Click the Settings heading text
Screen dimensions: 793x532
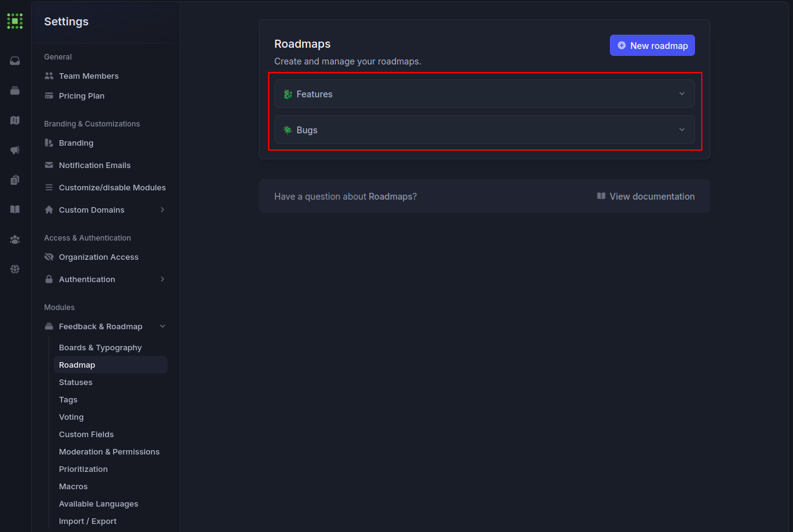(66, 22)
